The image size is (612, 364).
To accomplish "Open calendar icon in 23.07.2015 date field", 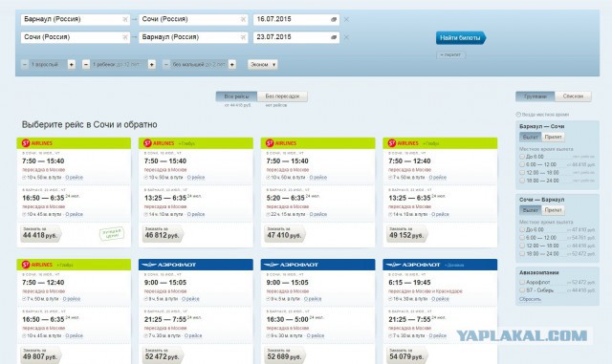I will [x=334, y=37].
